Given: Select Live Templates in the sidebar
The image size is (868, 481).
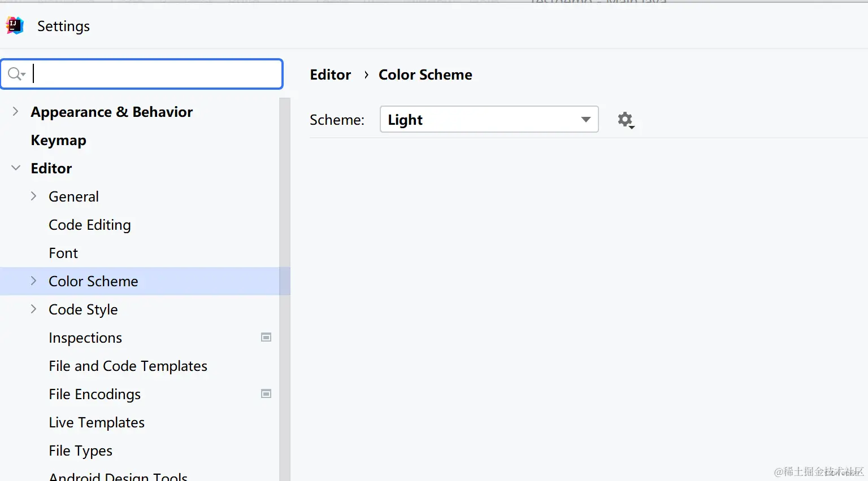Looking at the screenshot, I should pos(97,422).
